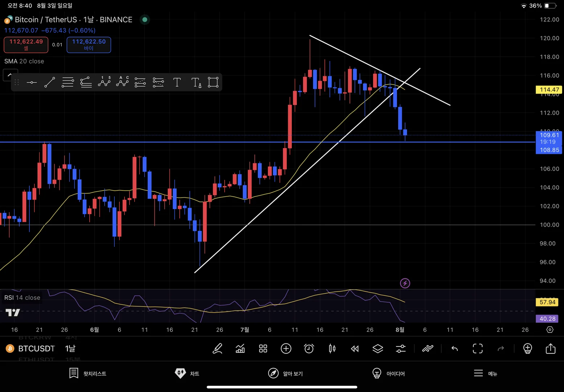Select the rectangle shape tool

[213, 82]
